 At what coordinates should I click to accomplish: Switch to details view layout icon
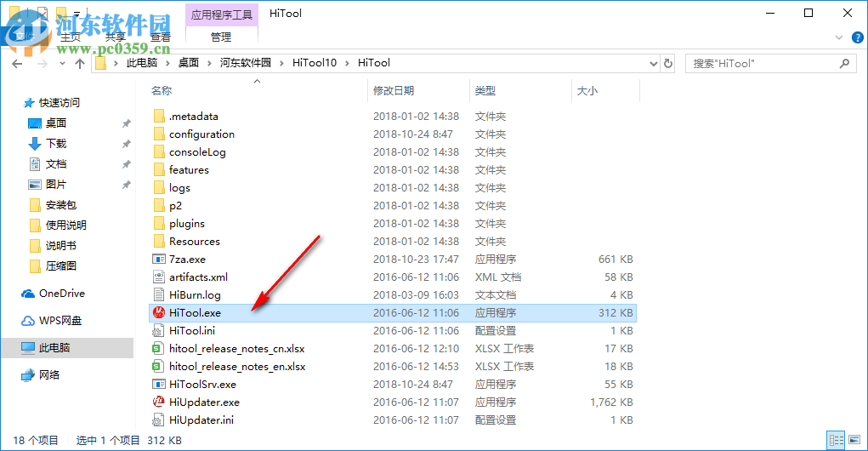pos(836,440)
